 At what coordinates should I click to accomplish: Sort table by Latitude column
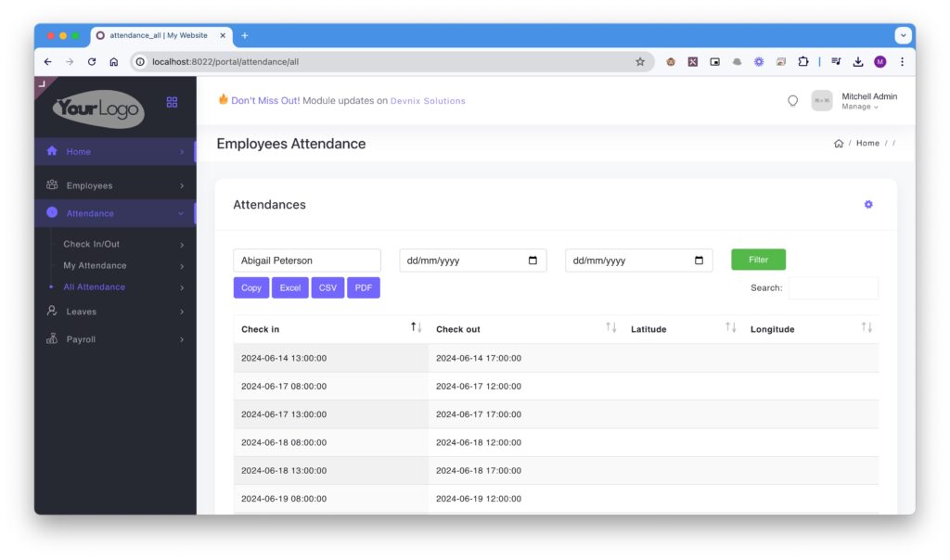[730, 328]
